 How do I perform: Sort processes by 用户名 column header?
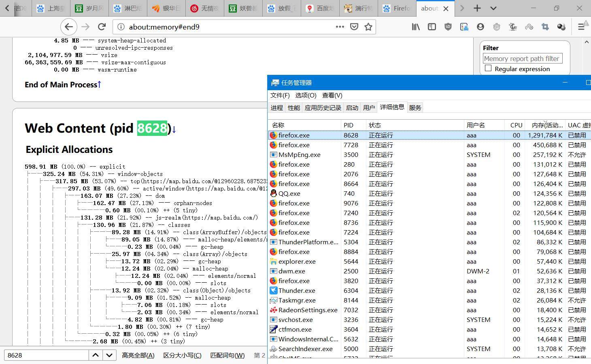484,125
